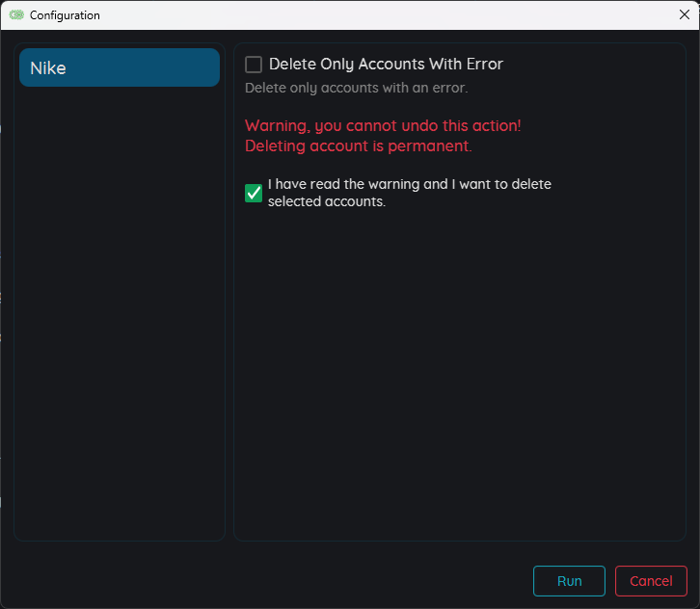Close the Configuration dialog window
This screenshot has width=700, height=609.
tap(684, 15)
